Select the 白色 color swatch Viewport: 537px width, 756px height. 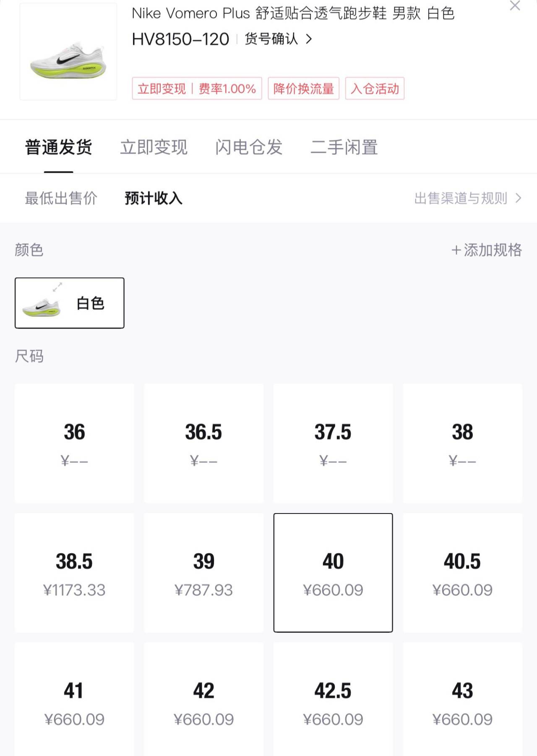click(70, 303)
